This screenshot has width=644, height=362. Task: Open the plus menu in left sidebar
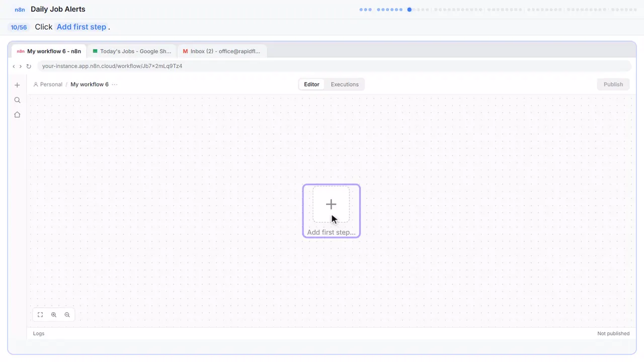(x=17, y=85)
